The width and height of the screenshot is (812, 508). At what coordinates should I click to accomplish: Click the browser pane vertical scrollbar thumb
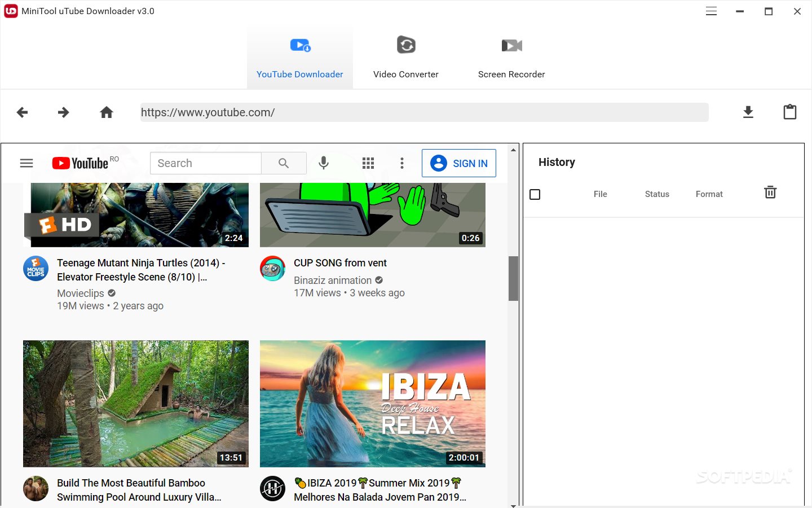click(513, 278)
